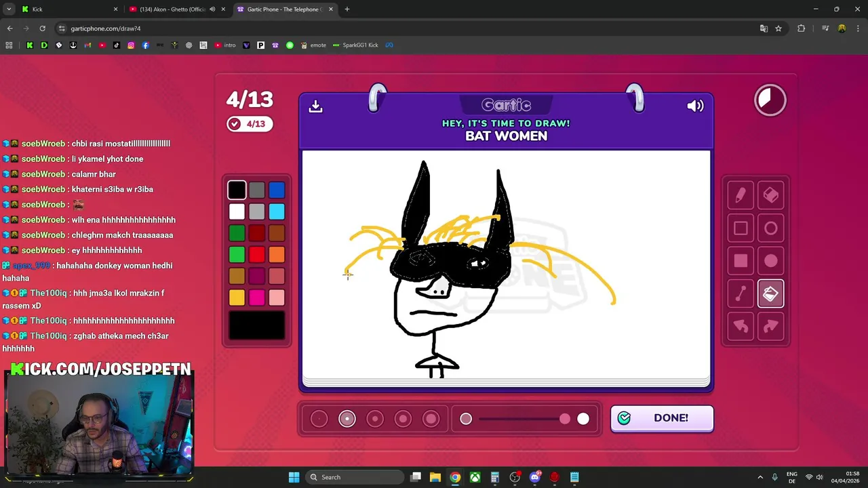Open Chrome's three-dot menu
The width and height of the screenshot is (868, 488).
point(858,28)
